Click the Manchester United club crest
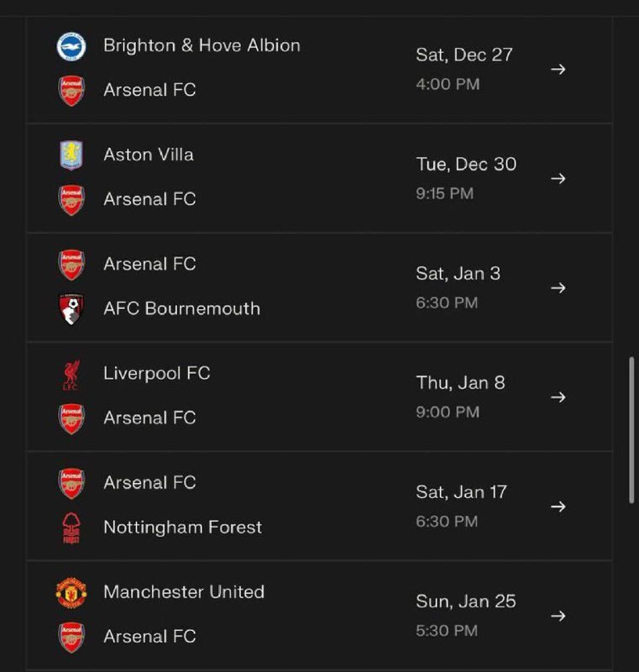Screen dimensions: 639x672 pos(71,592)
